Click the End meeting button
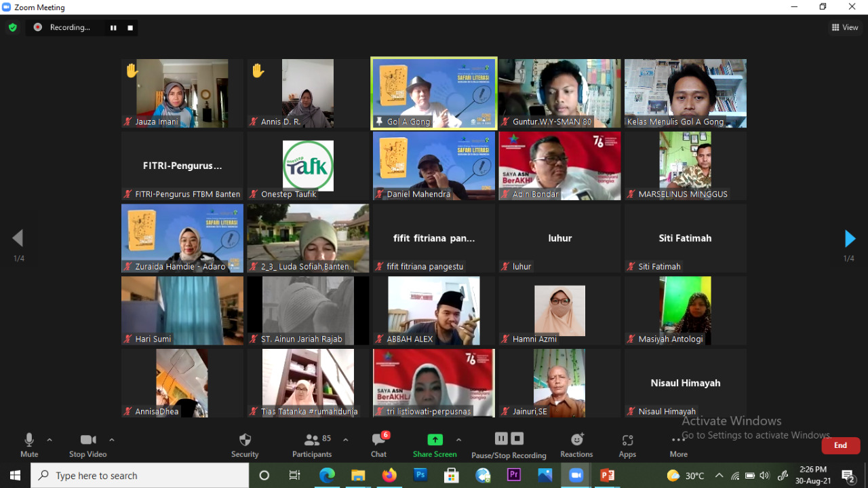The width and height of the screenshot is (868, 488). tap(840, 445)
